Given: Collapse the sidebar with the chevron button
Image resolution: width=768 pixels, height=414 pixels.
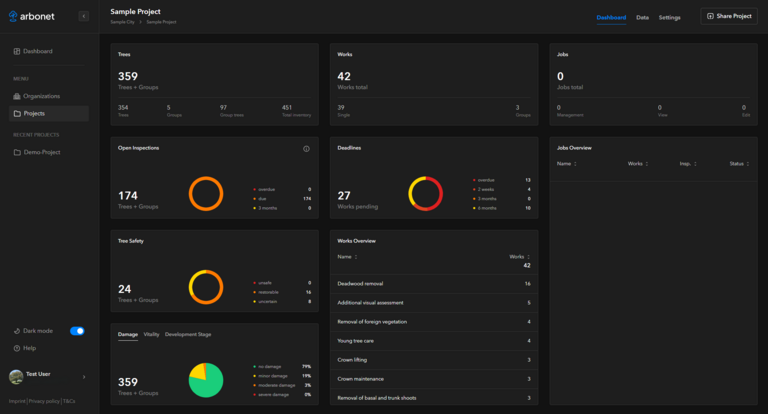Looking at the screenshot, I should pos(83,16).
